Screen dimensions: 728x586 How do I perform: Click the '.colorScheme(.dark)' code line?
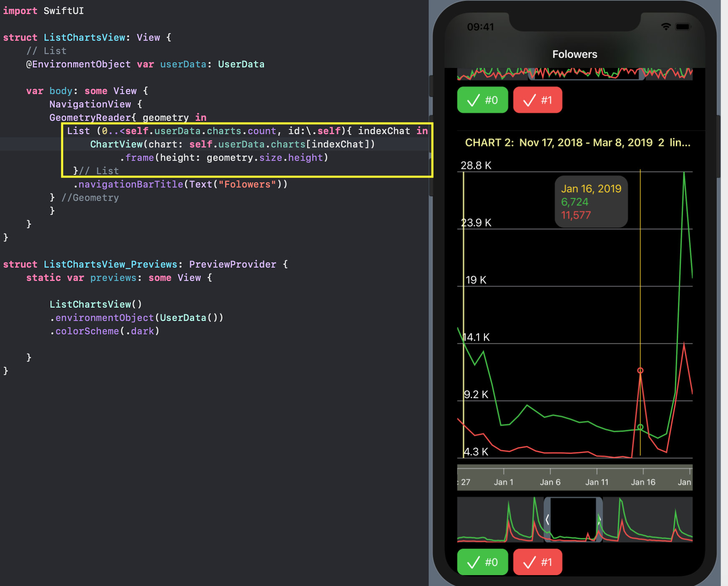tap(105, 331)
